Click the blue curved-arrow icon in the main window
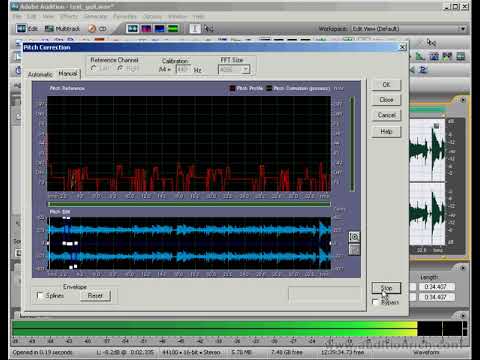The height and width of the screenshot is (360, 480). [x=423, y=70]
